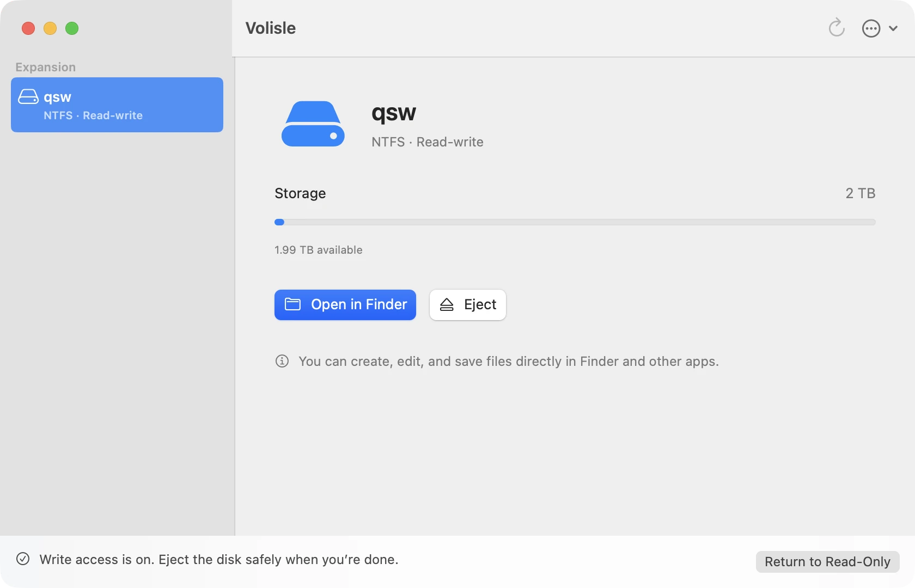This screenshot has height=588, width=915.
Task: Click the large 'qsw' volume name heading
Action: 394,113
